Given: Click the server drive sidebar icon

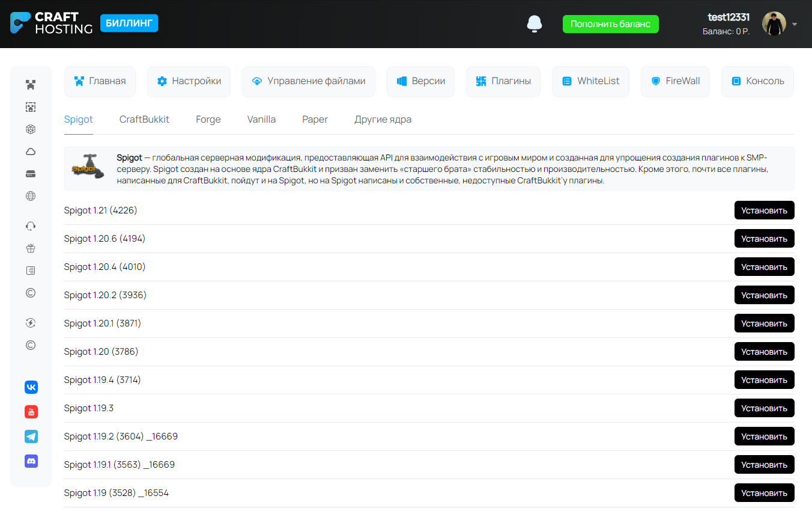Looking at the screenshot, I should click(x=31, y=174).
